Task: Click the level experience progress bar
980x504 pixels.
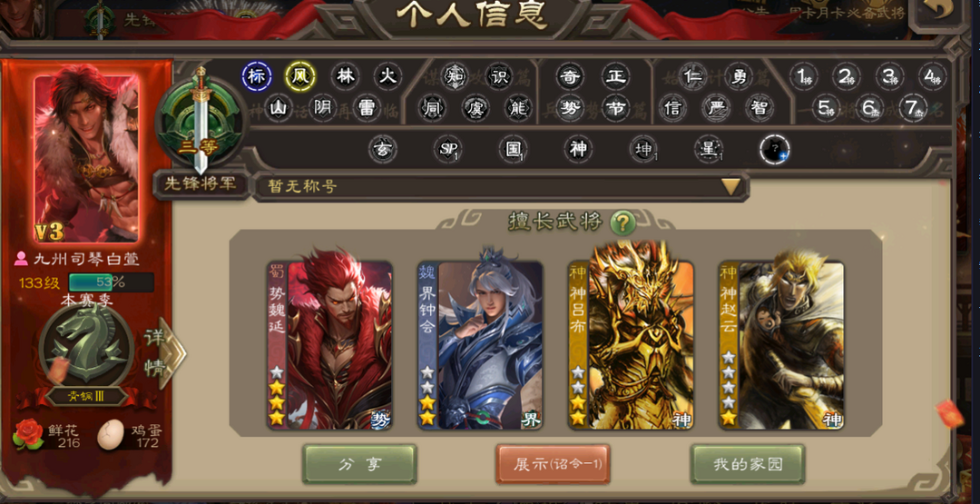Action: pos(112,282)
